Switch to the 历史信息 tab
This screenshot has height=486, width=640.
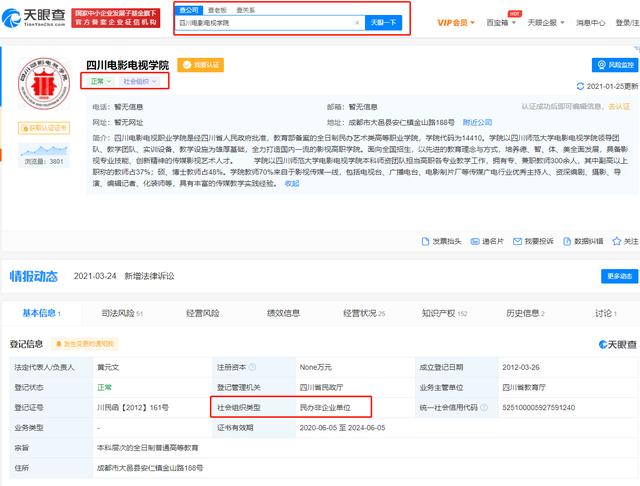(525, 313)
